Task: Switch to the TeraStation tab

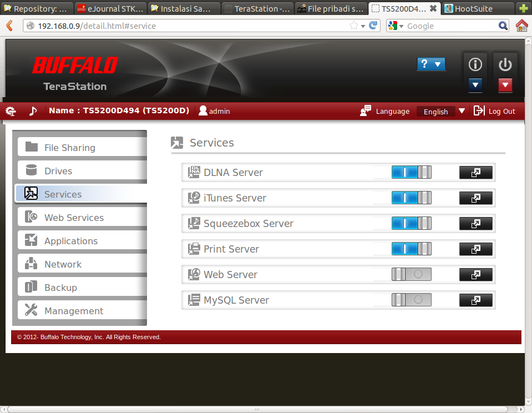Action: (258, 8)
